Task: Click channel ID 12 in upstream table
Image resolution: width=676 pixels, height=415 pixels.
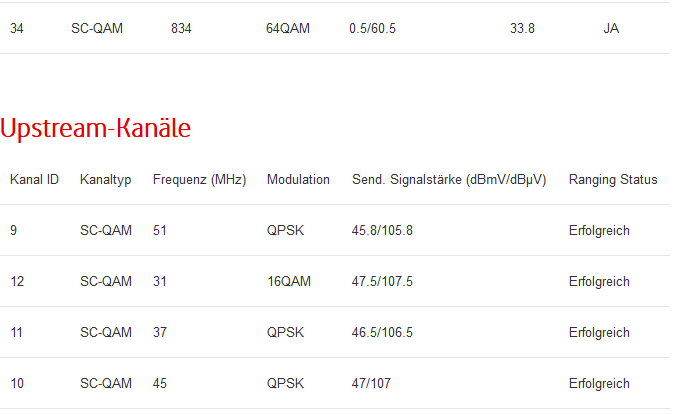Action: (x=17, y=282)
